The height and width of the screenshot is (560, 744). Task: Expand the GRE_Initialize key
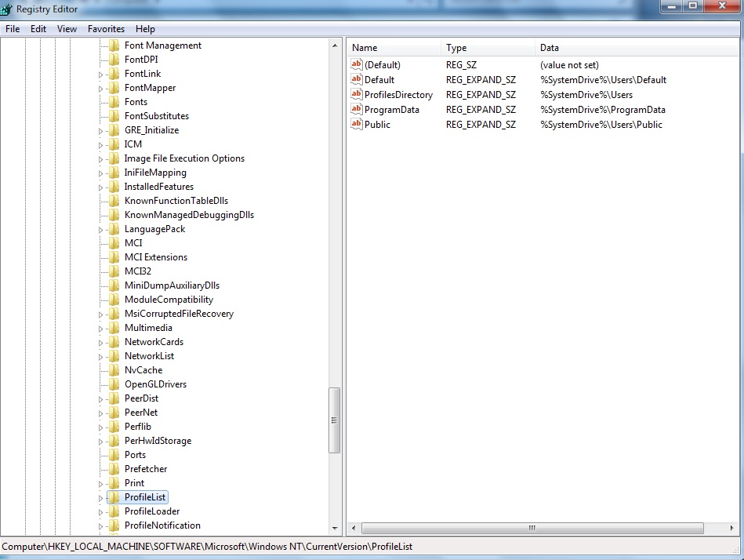100,131
